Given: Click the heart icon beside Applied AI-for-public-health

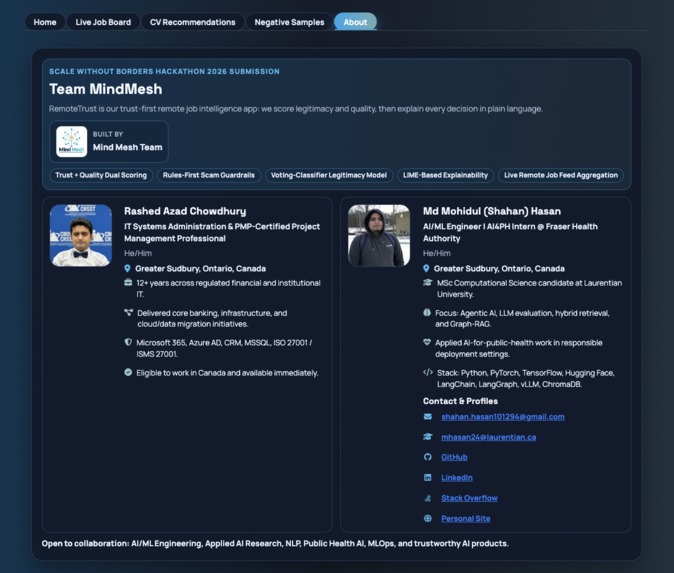Looking at the screenshot, I should (427, 342).
